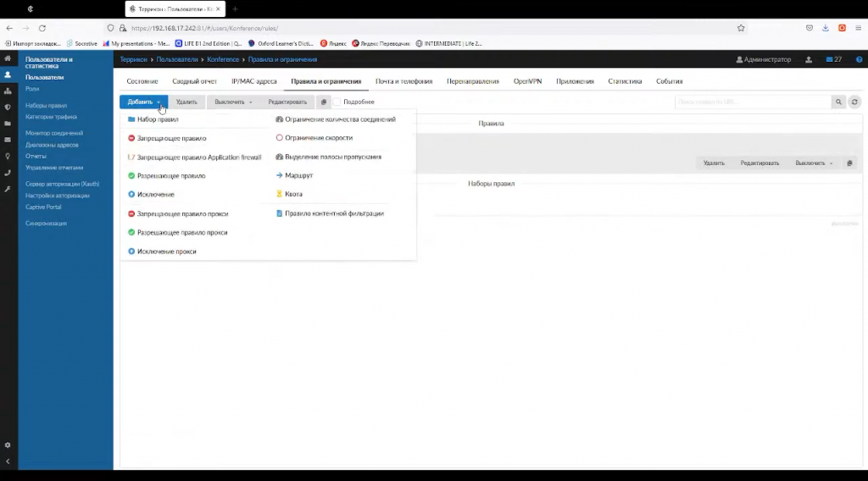Choose Запрещающее правило прокси
Image resolution: width=868 pixels, height=481 pixels.
[x=178, y=213]
